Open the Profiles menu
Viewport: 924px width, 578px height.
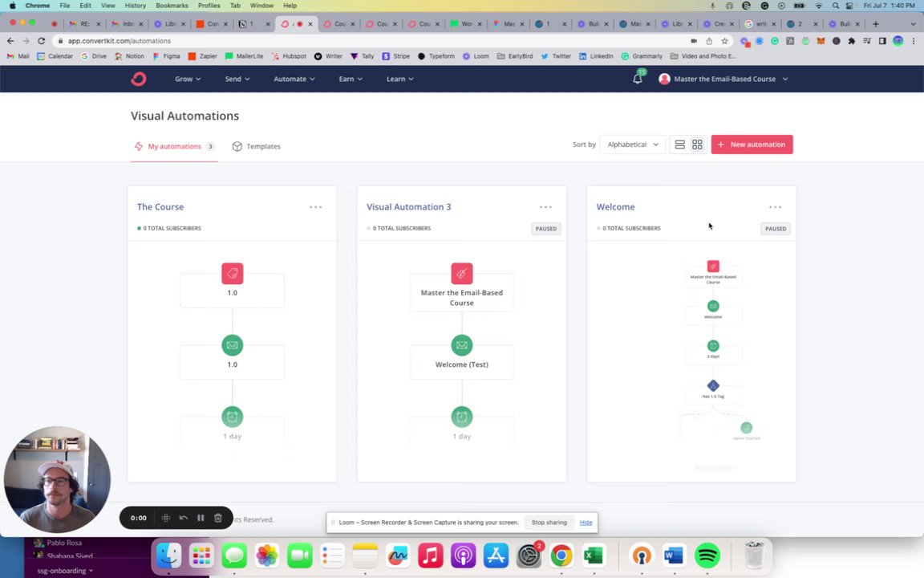[209, 6]
